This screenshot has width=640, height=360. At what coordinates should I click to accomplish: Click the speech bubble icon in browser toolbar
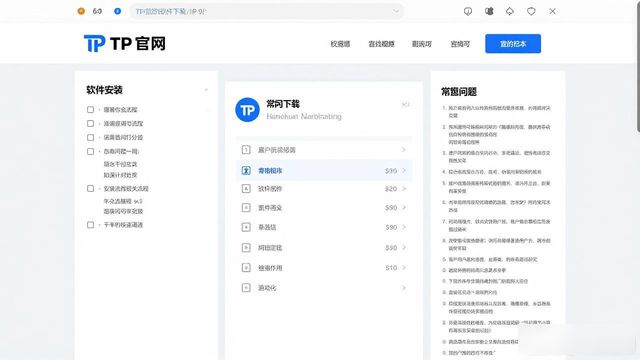[468, 11]
